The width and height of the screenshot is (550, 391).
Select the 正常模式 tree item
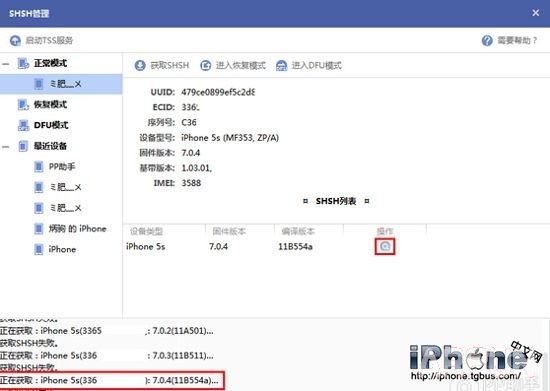[50, 63]
